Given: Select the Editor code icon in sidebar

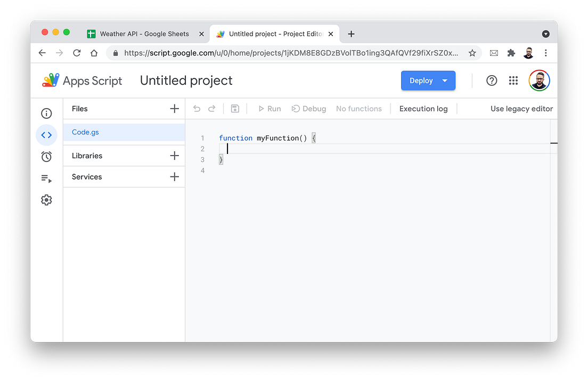Looking at the screenshot, I should coord(46,135).
